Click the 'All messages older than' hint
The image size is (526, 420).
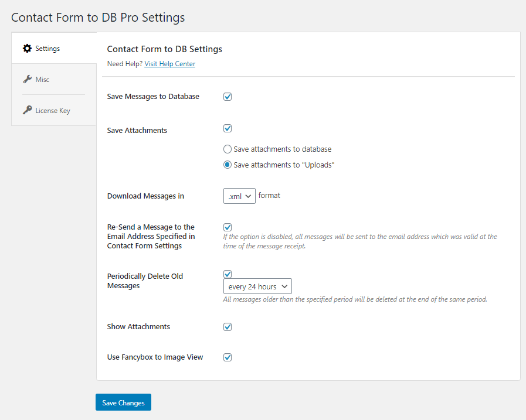355,299
